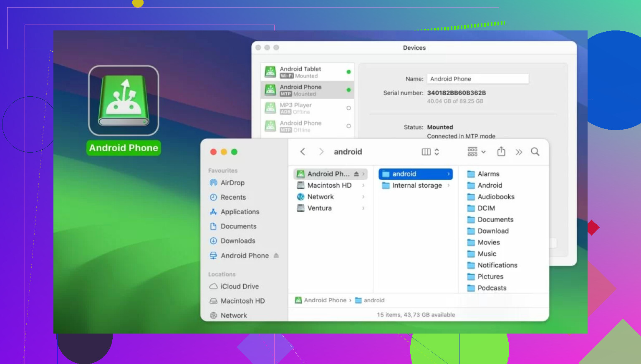
Task: Eject Android Phone from the Finder sidebar
Action: coord(276,256)
